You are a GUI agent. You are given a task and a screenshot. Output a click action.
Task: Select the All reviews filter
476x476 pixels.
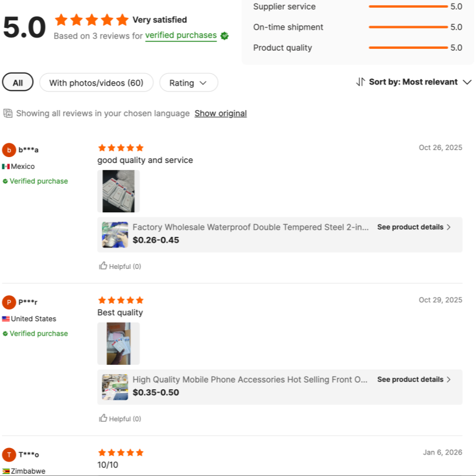point(18,83)
